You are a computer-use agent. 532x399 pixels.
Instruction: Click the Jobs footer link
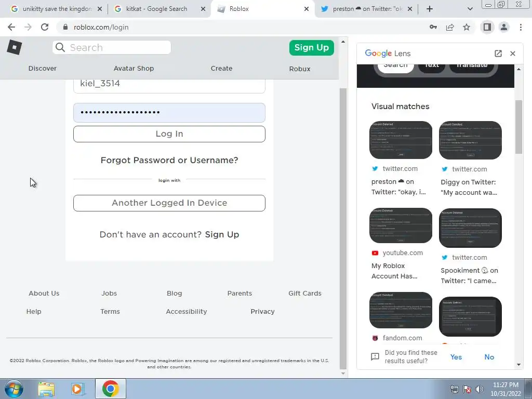(x=109, y=293)
